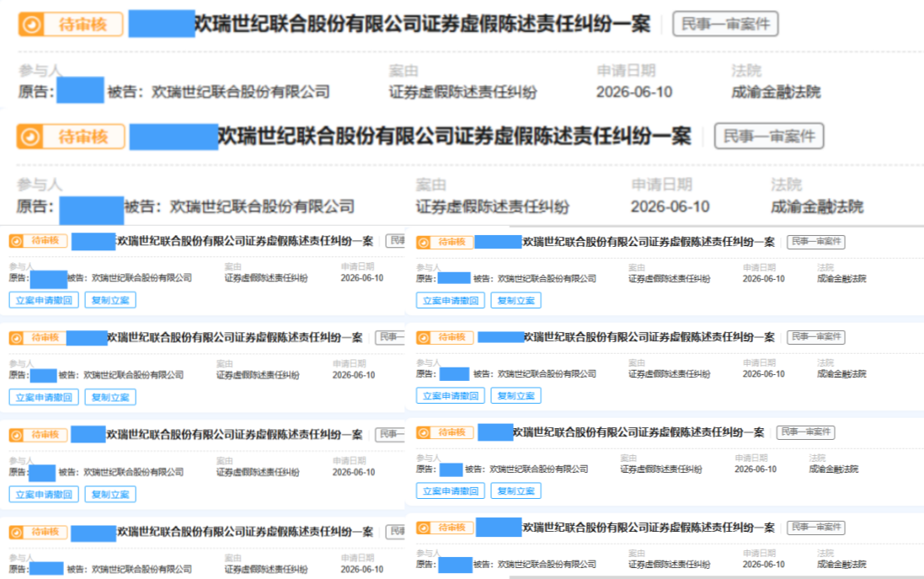The height and width of the screenshot is (579, 924).
Task: Click 立案申请撤回 in the first small right-column card
Action: pyautogui.click(x=451, y=301)
